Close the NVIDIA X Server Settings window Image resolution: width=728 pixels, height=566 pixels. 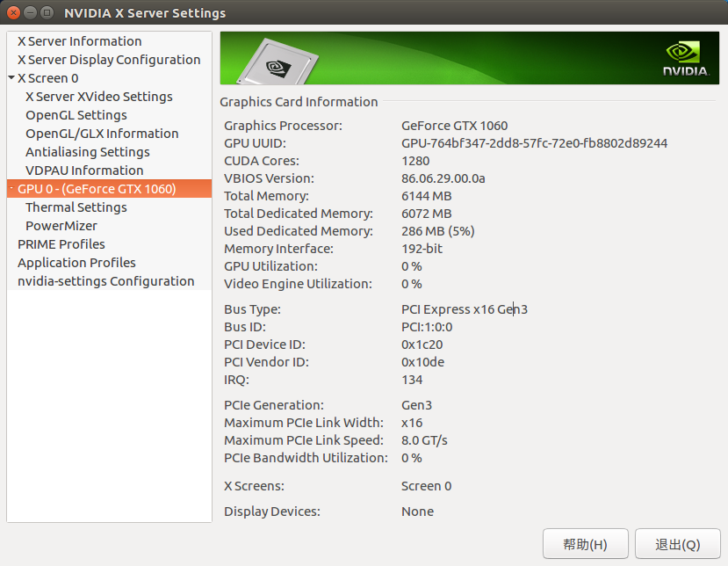(x=13, y=12)
